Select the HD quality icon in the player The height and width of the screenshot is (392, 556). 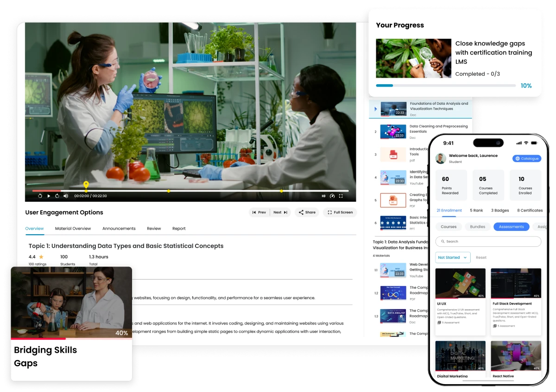point(323,196)
